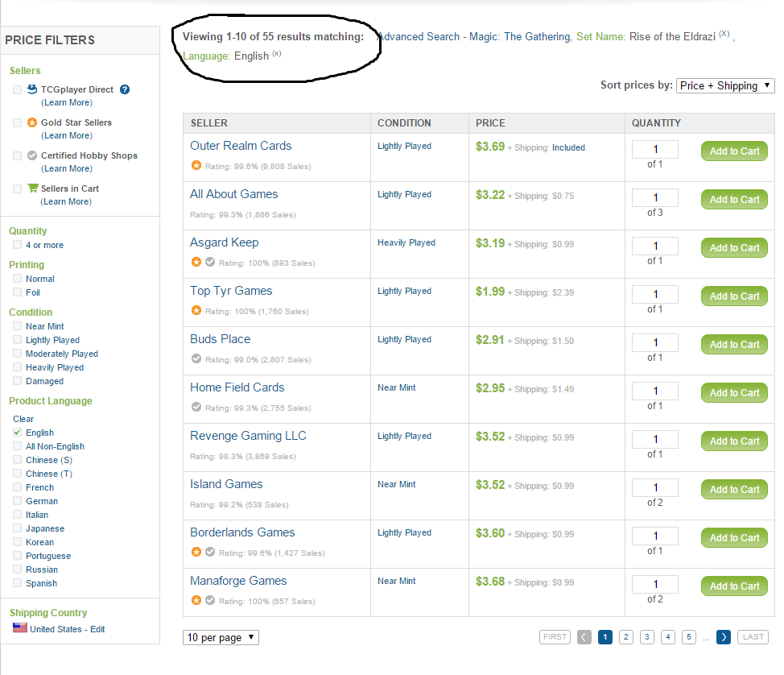784x675 pixels.
Task: Click the quantity field for Home Field Cards
Action: pyautogui.click(x=655, y=391)
